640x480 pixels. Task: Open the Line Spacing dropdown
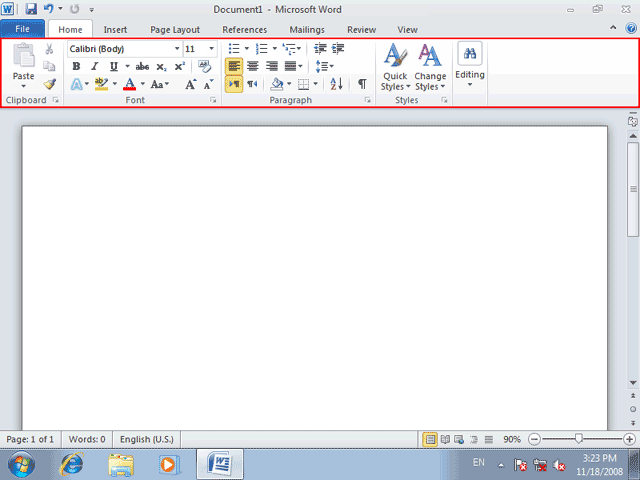point(324,66)
